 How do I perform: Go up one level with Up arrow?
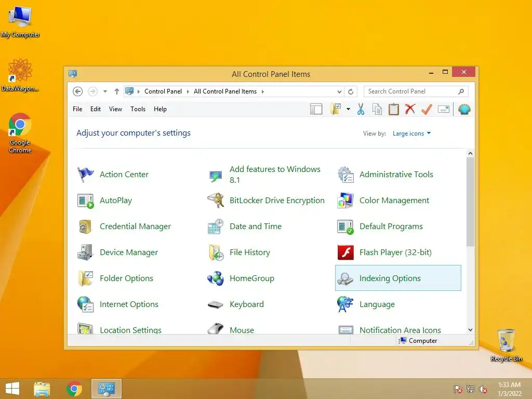(x=117, y=91)
